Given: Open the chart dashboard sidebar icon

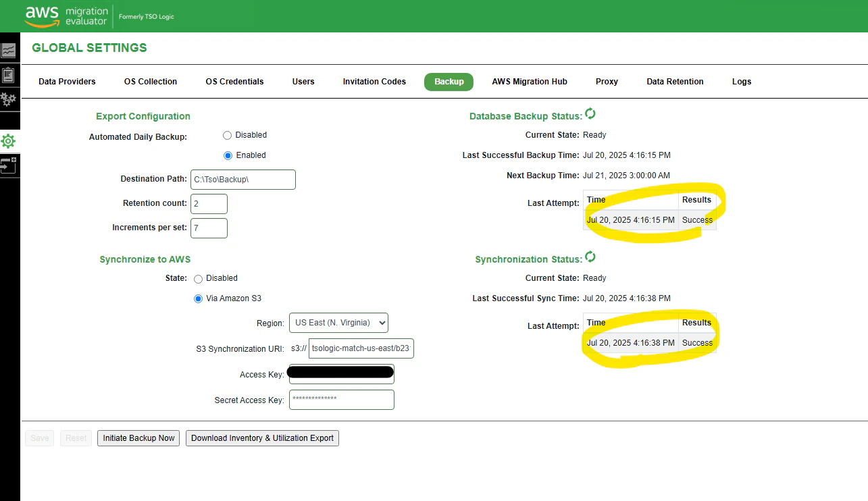Looking at the screenshot, I should pyautogui.click(x=8, y=50).
